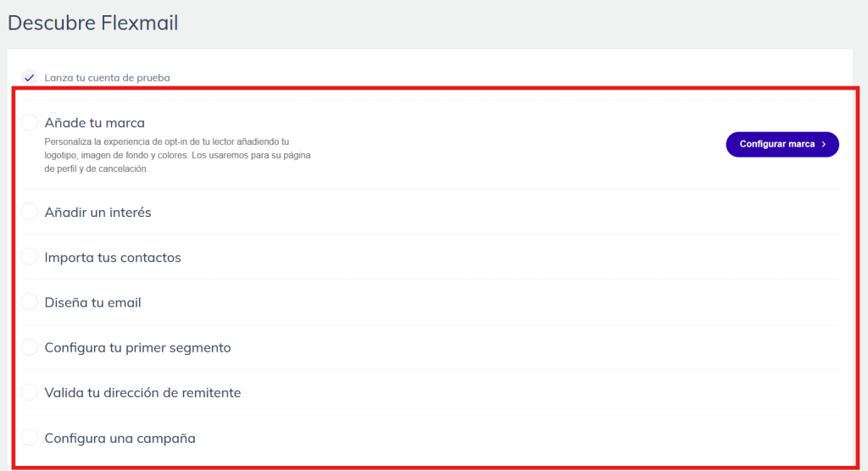
Task: Toggle the circle next to Diseña tu email
Action: pos(30,302)
